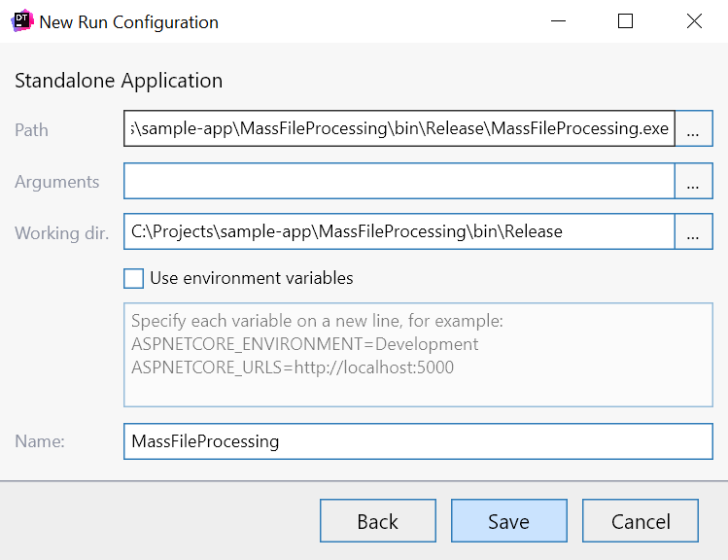The width and height of the screenshot is (728, 560).
Task: Click the Path input field
Action: pyautogui.click(x=399, y=129)
